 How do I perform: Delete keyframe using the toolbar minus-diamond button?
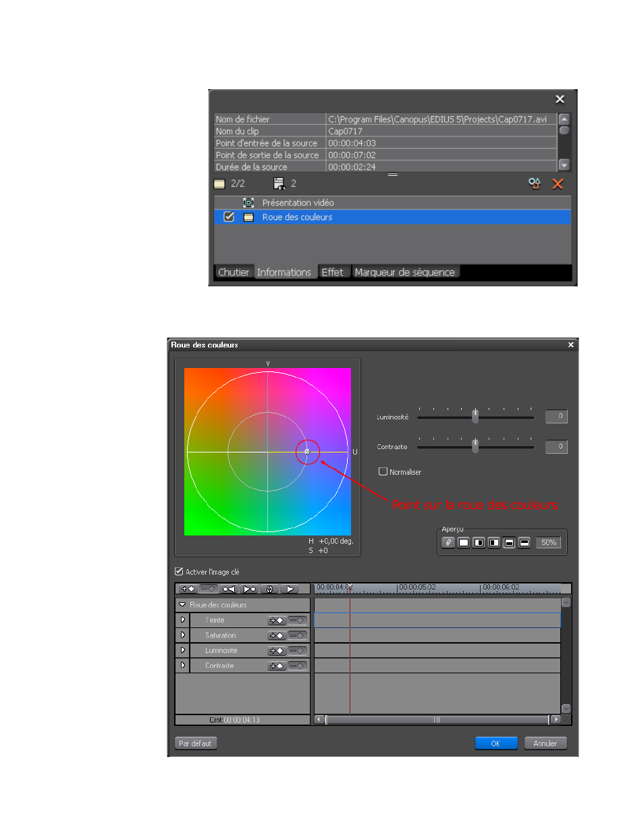point(208,589)
